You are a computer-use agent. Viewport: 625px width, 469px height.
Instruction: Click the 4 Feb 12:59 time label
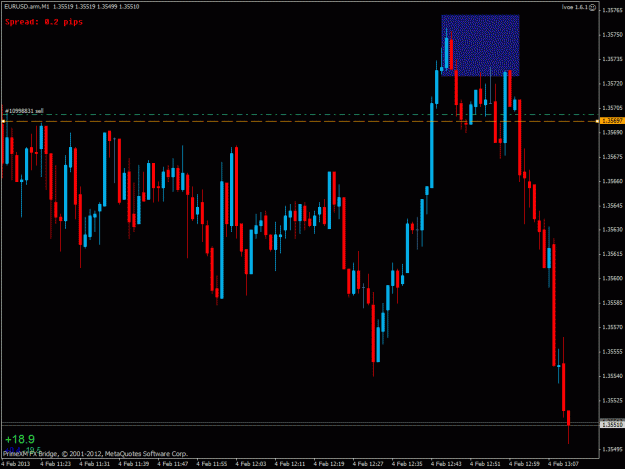pos(524,464)
